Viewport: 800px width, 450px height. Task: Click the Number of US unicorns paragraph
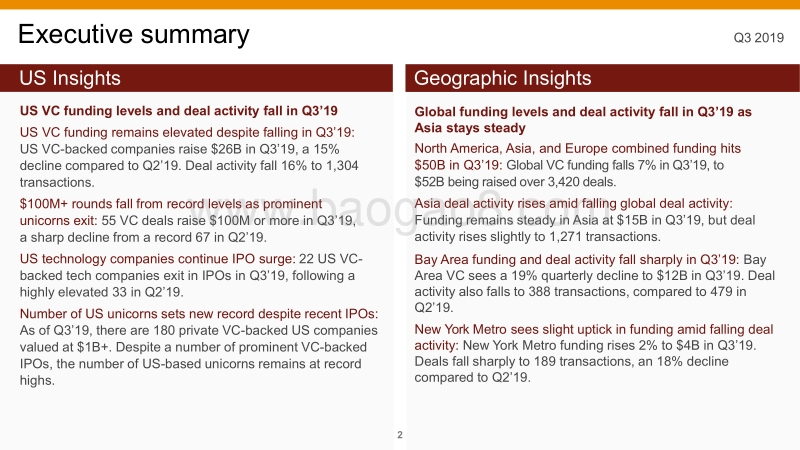point(199,347)
